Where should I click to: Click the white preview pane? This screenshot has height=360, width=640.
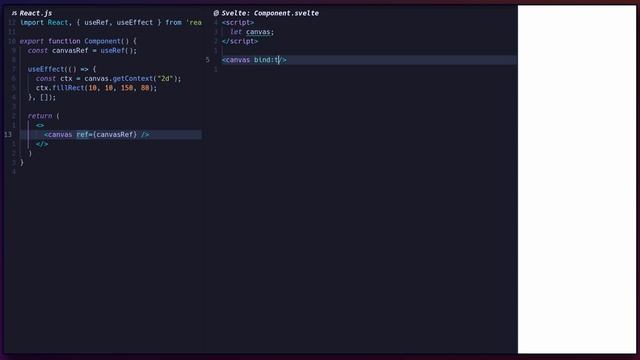(577, 179)
